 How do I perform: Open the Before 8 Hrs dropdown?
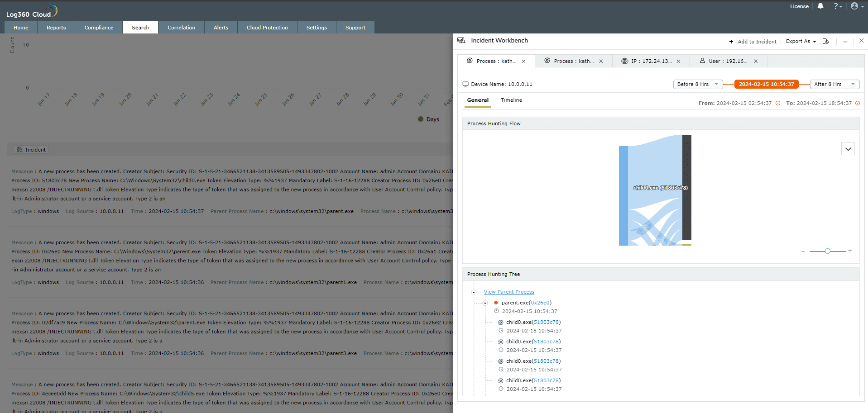point(697,84)
